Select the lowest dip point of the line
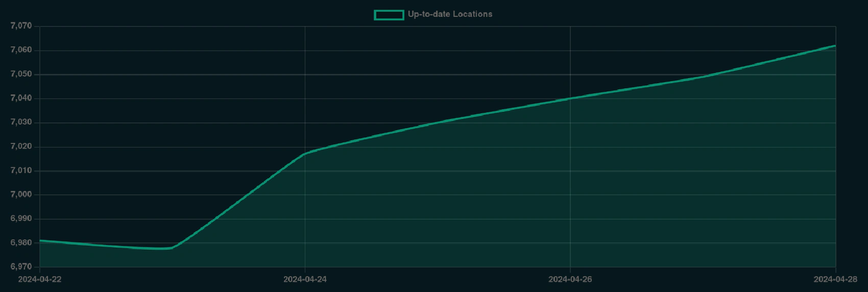Image resolution: width=868 pixels, height=292 pixels. click(x=163, y=249)
